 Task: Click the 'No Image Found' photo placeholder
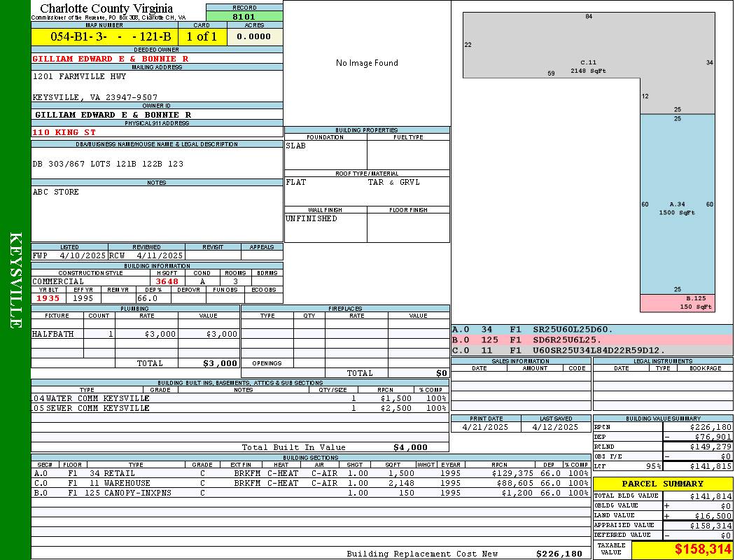tap(367, 63)
